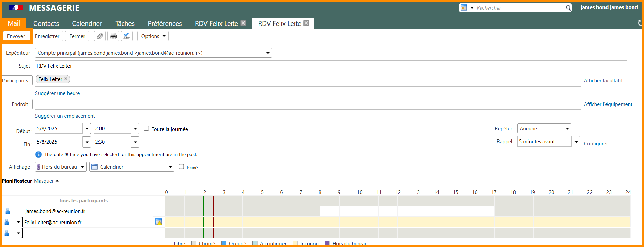Viewport: 644px width, 247px height.
Task: Click the Suggérer une heure link
Action: pos(57,93)
